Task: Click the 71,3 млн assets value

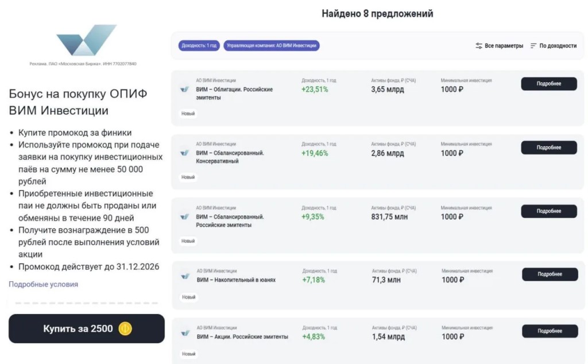Action: tap(386, 280)
